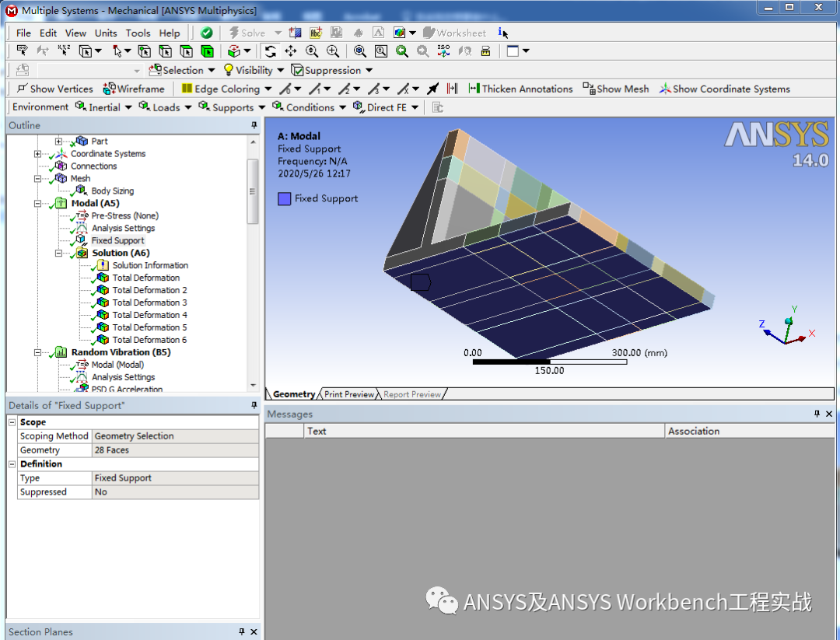Toggle Show Mesh
The height and width of the screenshot is (640, 840).
[616, 89]
